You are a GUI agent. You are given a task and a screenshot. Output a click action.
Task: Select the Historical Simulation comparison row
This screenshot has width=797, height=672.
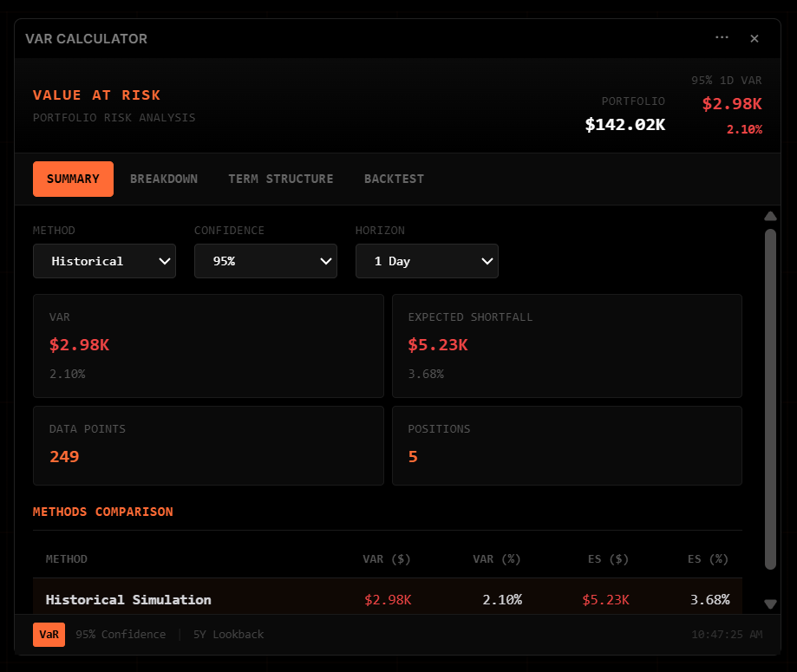[387, 599]
